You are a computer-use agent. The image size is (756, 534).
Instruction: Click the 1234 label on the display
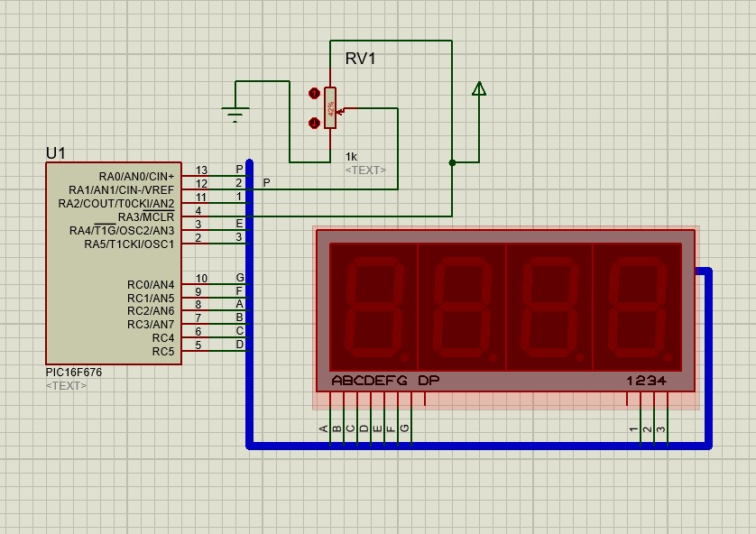646,381
